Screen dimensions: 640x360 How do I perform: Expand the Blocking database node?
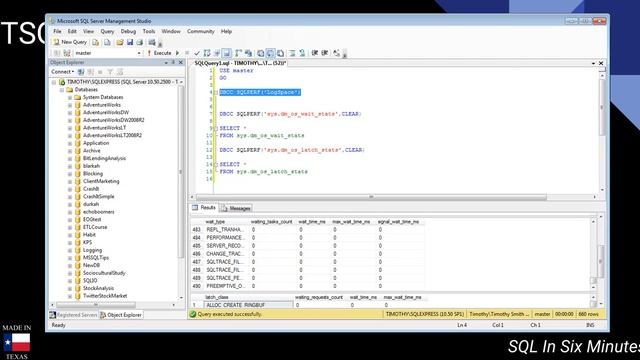(70, 174)
